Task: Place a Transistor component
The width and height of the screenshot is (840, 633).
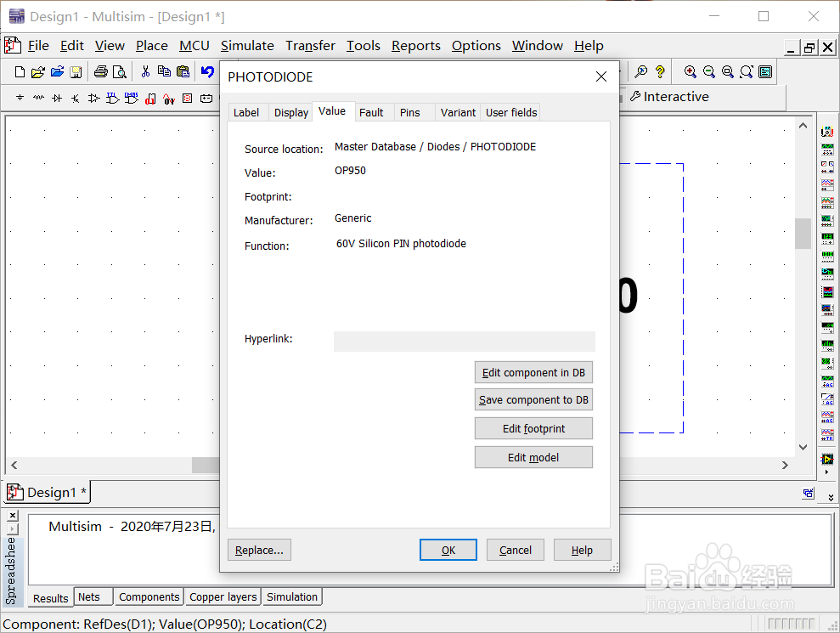Action: (76, 98)
